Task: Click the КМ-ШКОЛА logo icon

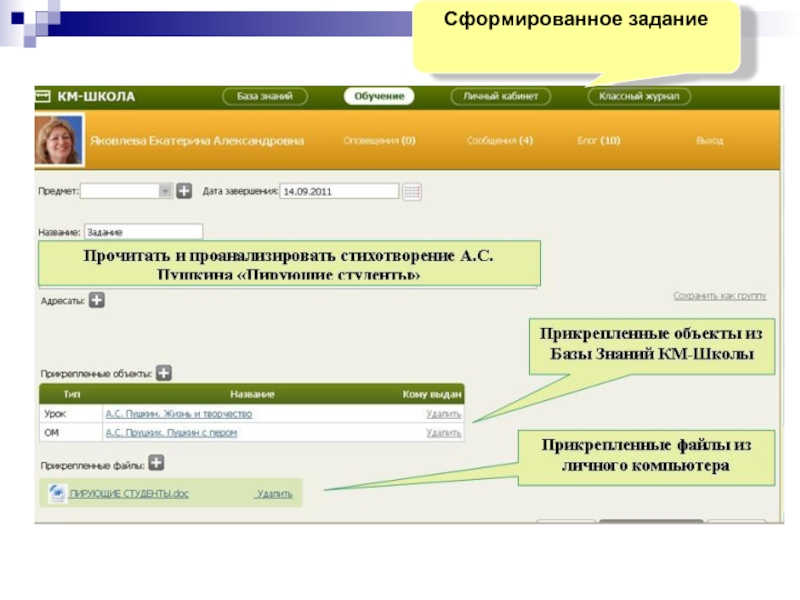Action: click(43, 96)
